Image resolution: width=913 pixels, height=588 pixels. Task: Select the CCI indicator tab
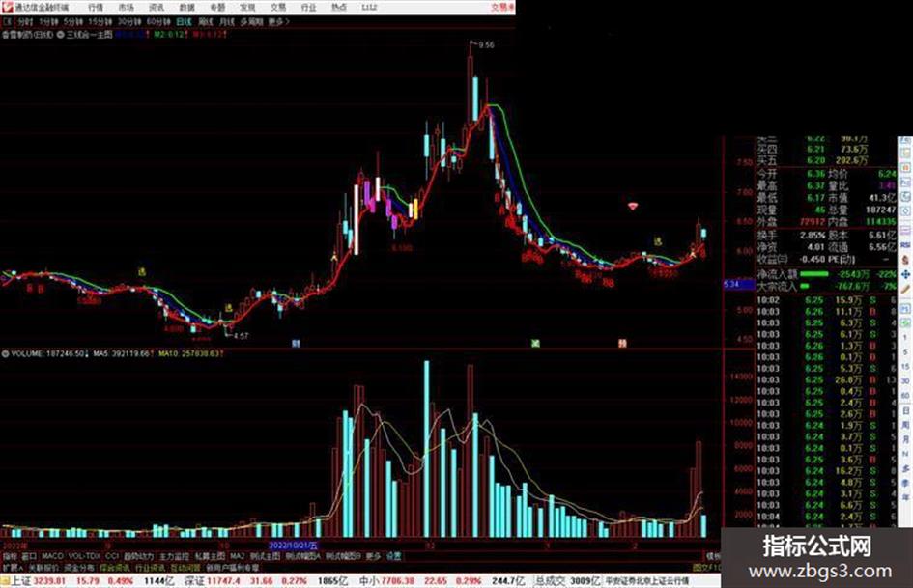pyautogui.click(x=112, y=556)
